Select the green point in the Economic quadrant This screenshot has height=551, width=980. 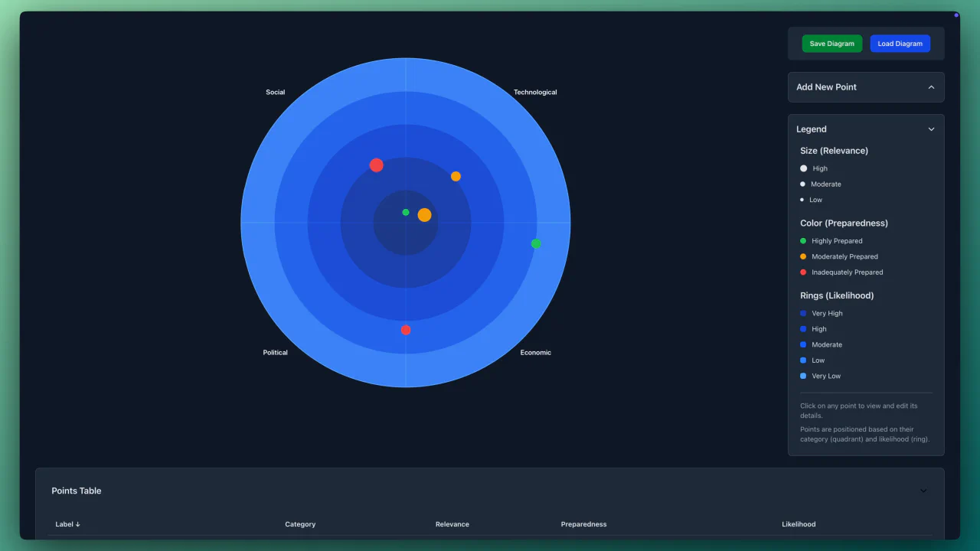coord(536,243)
